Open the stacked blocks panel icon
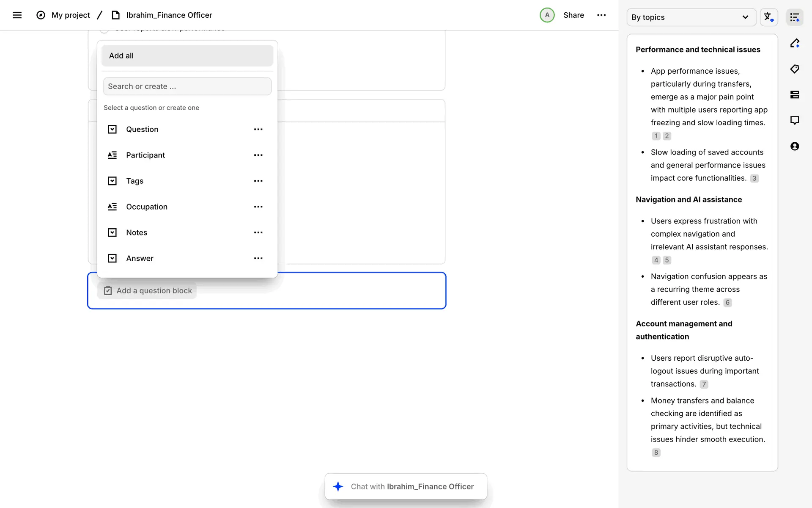Image resolution: width=812 pixels, height=508 pixels. pyautogui.click(x=795, y=95)
